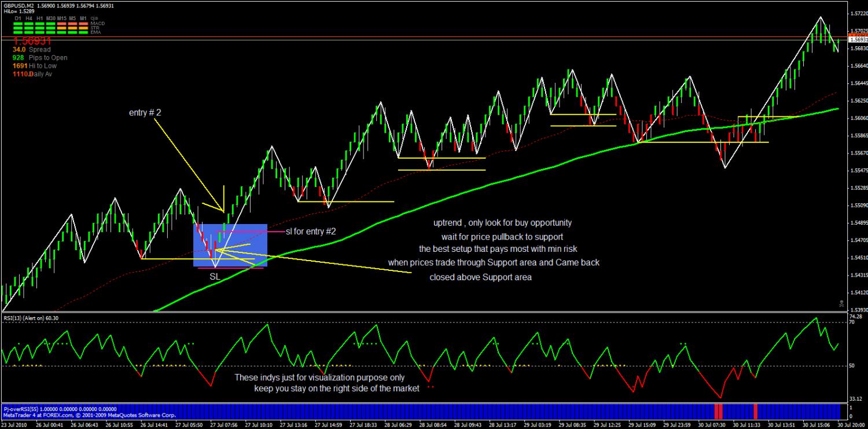Select the D1 MACD signal block
This screenshot has width=868, height=429.
coord(18,24)
